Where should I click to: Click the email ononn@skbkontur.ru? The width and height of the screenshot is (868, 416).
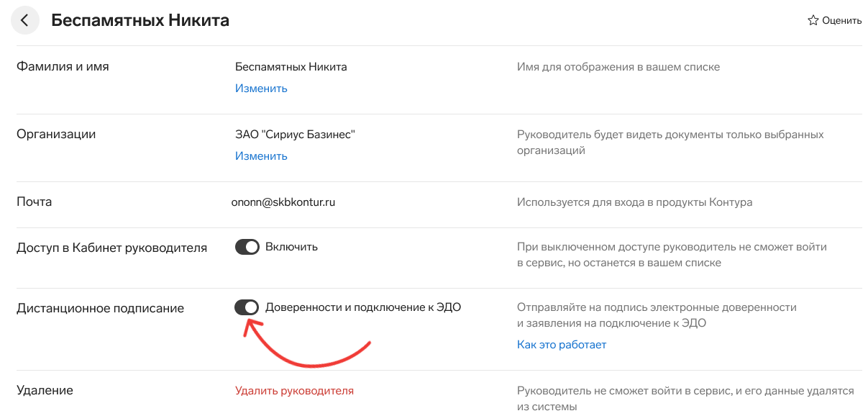coord(283,202)
